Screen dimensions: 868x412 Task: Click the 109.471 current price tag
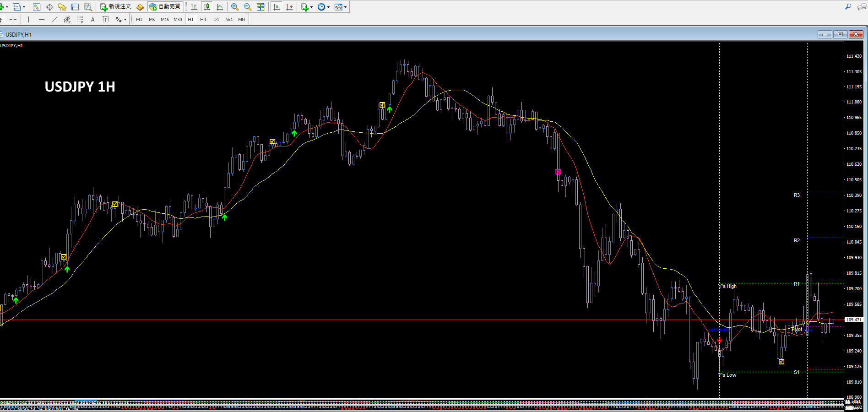click(x=854, y=320)
